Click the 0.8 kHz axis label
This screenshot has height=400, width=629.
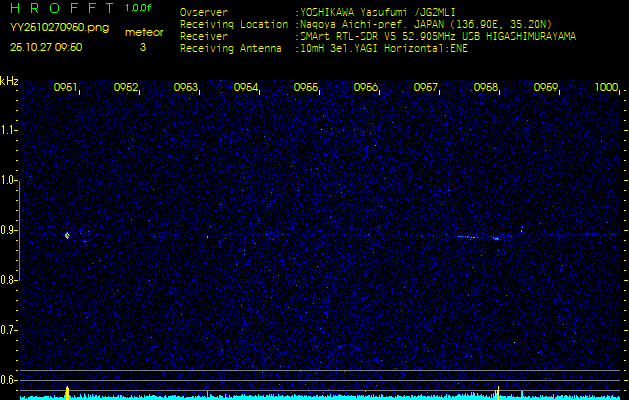(x=7, y=280)
